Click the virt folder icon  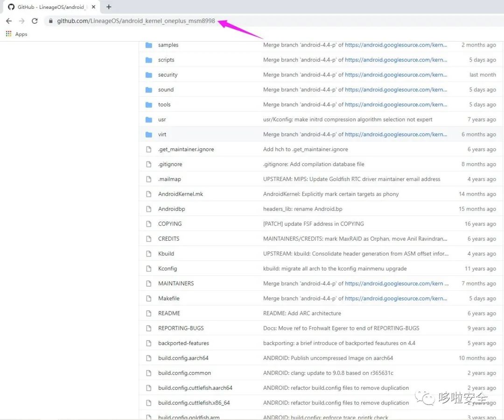148,134
